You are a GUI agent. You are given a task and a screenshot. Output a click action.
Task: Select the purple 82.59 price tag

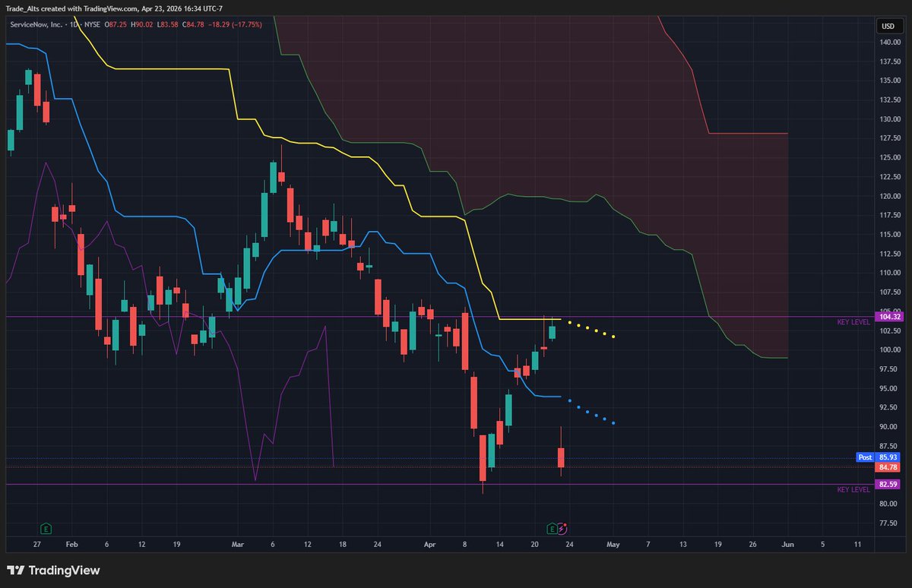click(888, 484)
